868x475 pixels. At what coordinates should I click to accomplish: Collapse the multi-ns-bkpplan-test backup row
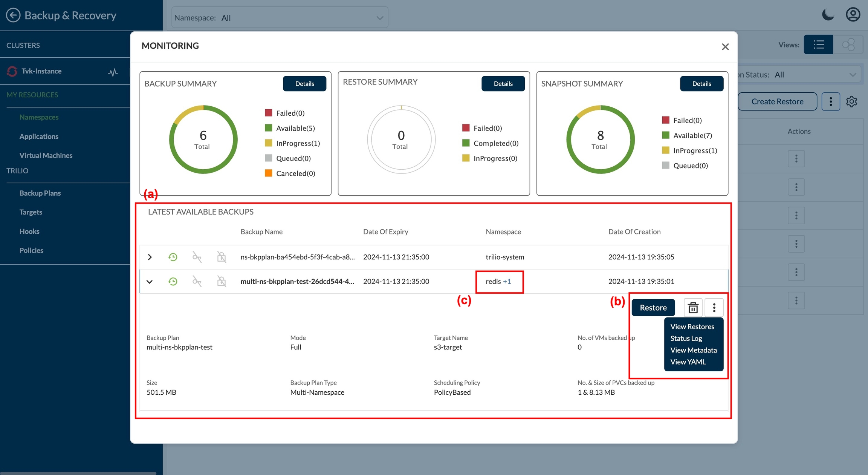pos(150,282)
